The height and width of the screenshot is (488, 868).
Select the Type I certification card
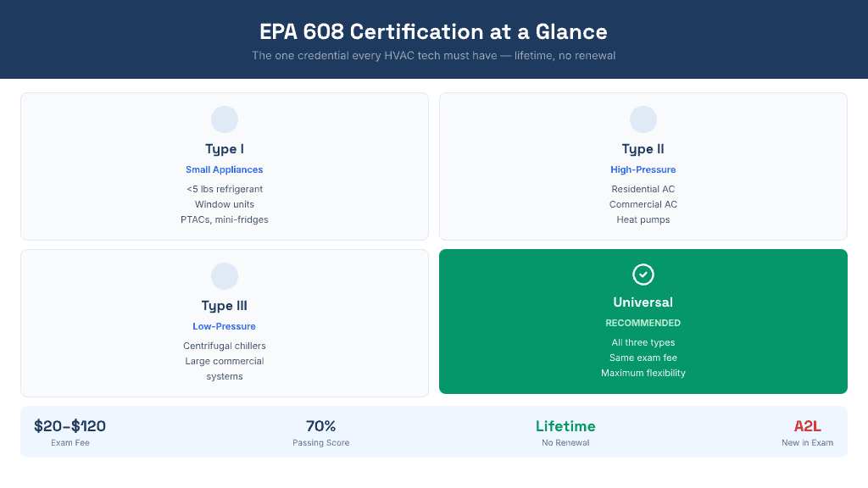click(x=224, y=166)
